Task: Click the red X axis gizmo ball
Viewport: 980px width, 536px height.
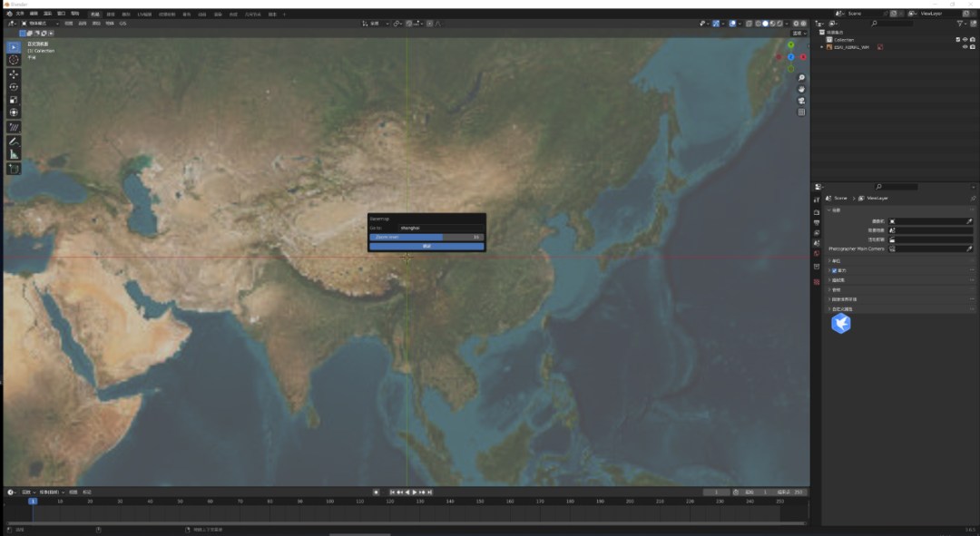Action: (803, 57)
